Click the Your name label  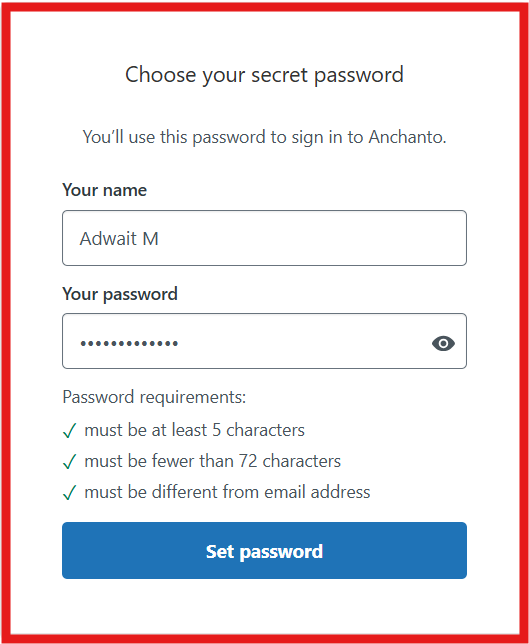pos(104,190)
